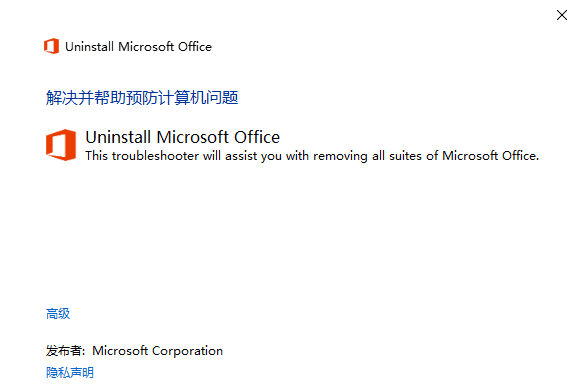Screen dimensions: 585x390
Task: Click the 发布者 publisher label
Action: tap(65, 351)
